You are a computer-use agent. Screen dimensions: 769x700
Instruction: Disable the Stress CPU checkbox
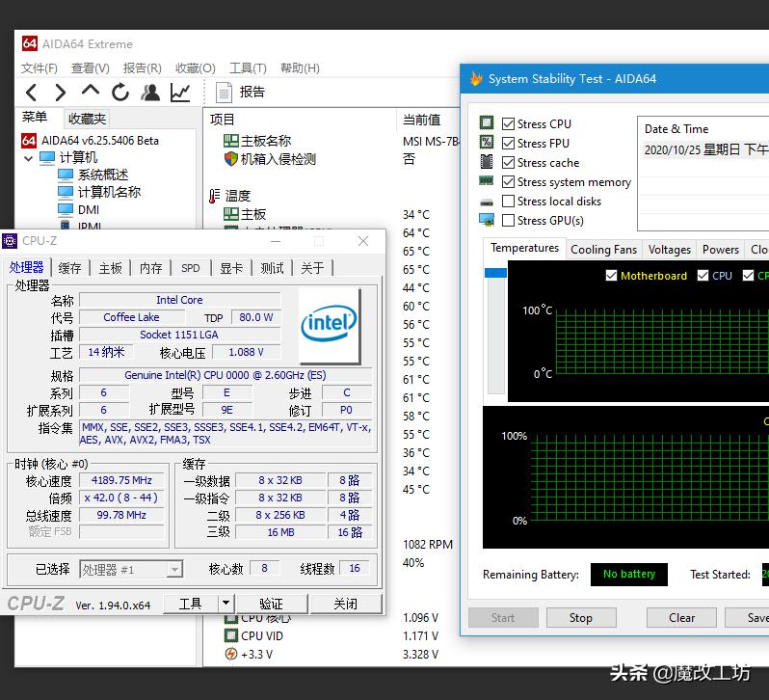pos(508,123)
